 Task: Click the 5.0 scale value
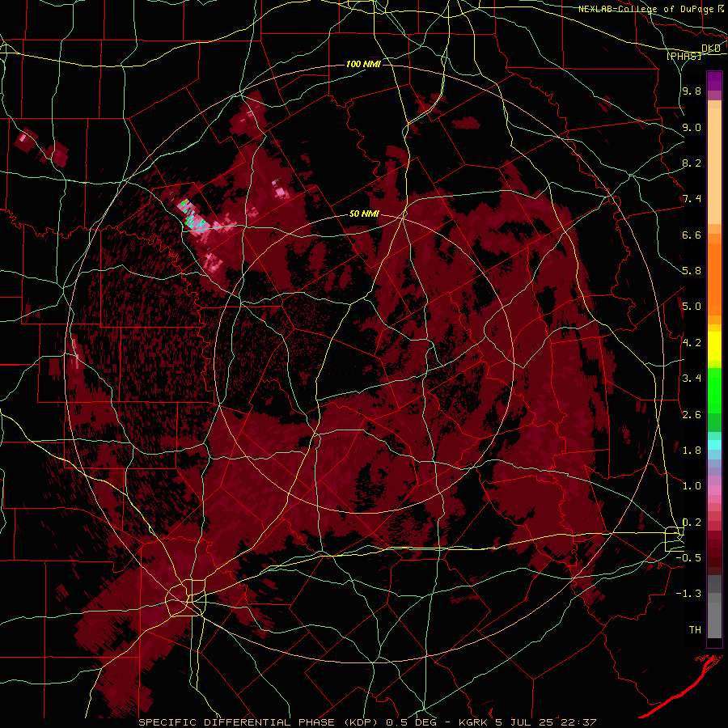[x=692, y=307]
